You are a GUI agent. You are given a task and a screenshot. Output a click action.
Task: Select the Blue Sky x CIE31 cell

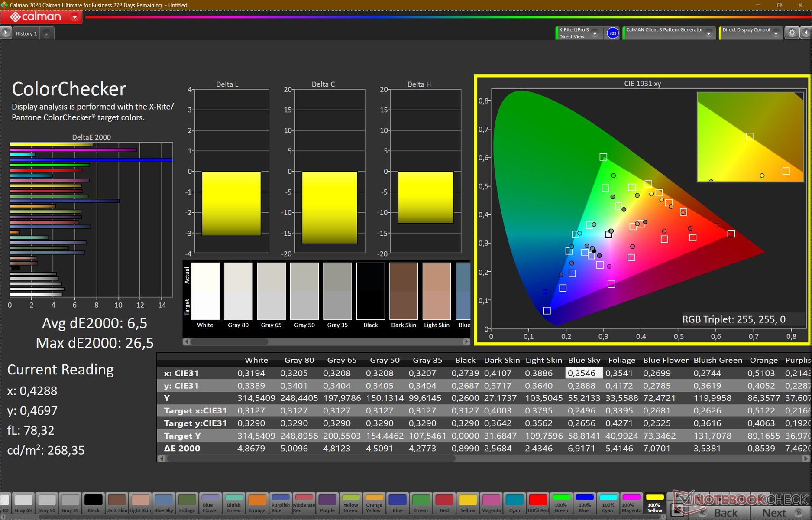[583, 373]
